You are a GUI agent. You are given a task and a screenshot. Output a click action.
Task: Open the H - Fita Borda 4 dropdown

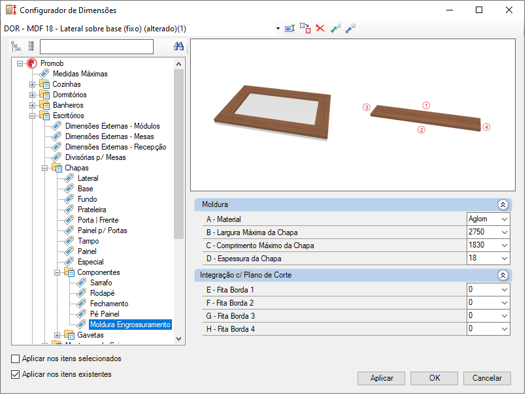tap(504, 329)
